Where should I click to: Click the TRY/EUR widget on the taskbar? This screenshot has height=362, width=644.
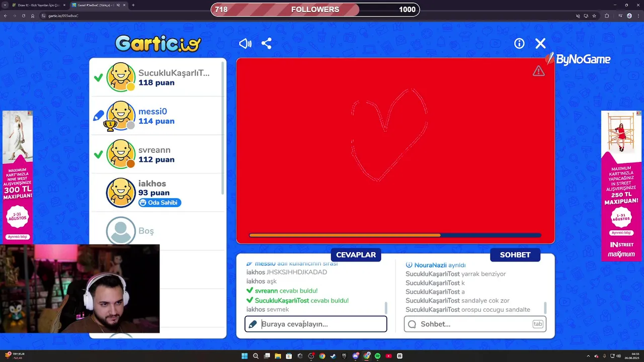pos(14,356)
